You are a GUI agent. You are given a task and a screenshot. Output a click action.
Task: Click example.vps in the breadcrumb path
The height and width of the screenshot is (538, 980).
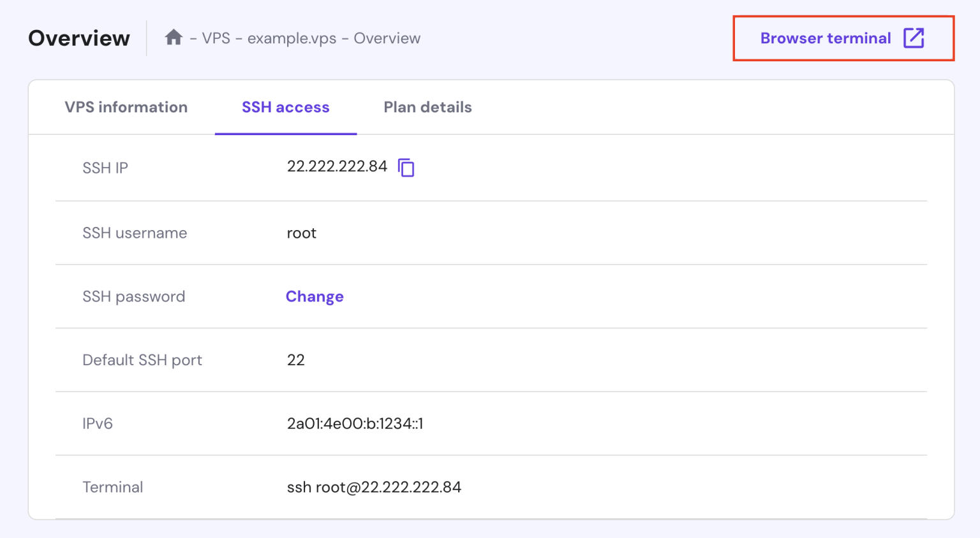click(291, 38)
